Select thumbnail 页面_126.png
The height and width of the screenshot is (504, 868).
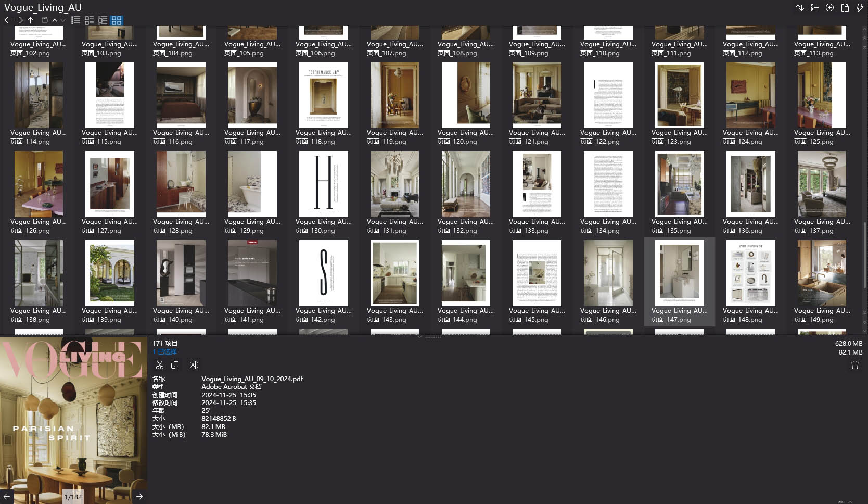[39, 184]
